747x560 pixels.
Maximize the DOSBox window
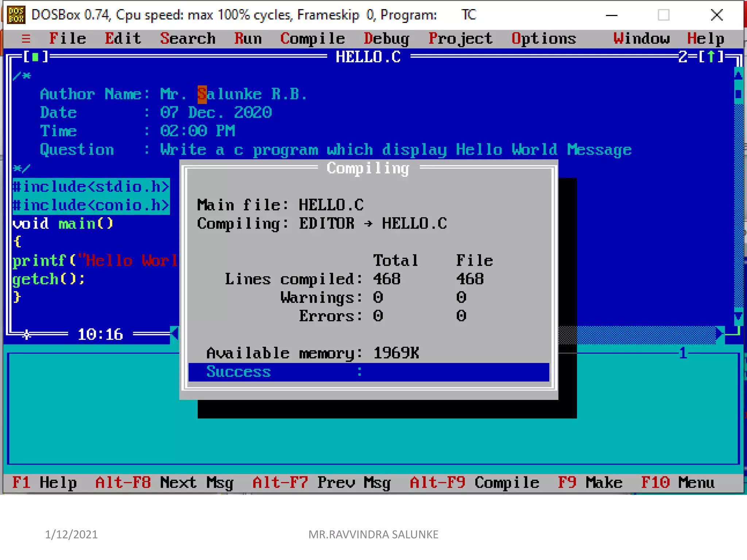click(x=663, y=15)
